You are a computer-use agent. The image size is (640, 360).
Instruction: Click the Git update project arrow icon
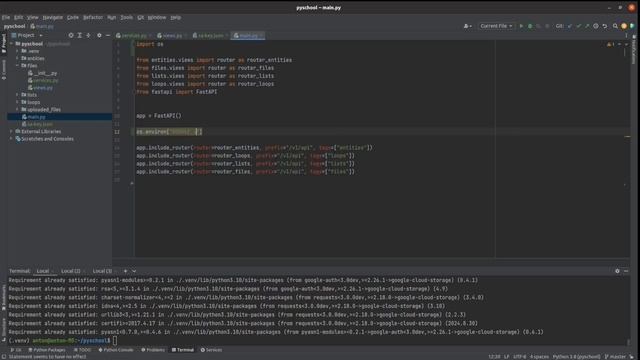570,26
